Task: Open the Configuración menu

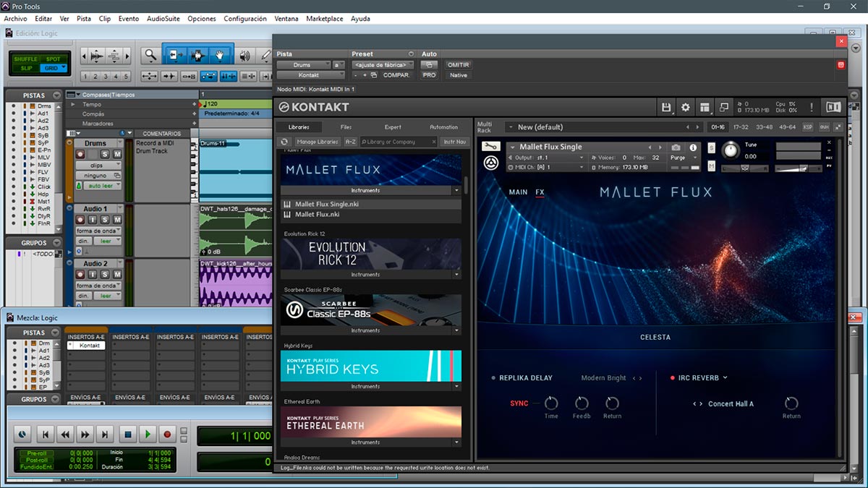Action: 245,19
